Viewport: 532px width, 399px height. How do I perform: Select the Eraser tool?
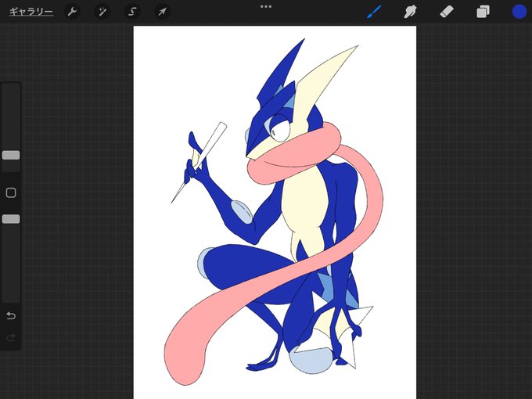pos(447,12)
